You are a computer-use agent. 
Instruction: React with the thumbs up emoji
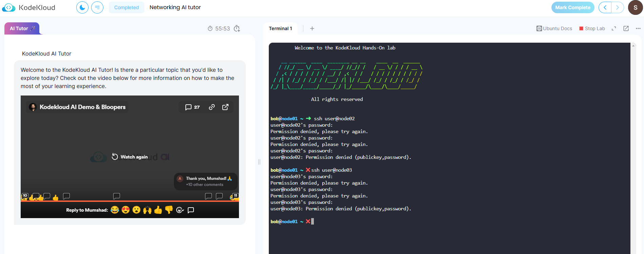(x=158, y=210)
